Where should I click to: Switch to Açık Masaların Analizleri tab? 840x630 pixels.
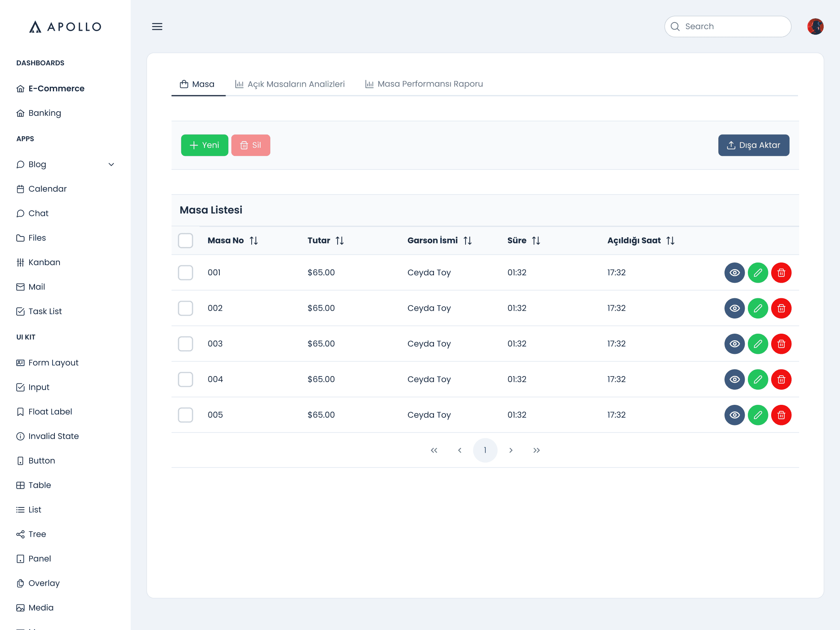[290, 84]
